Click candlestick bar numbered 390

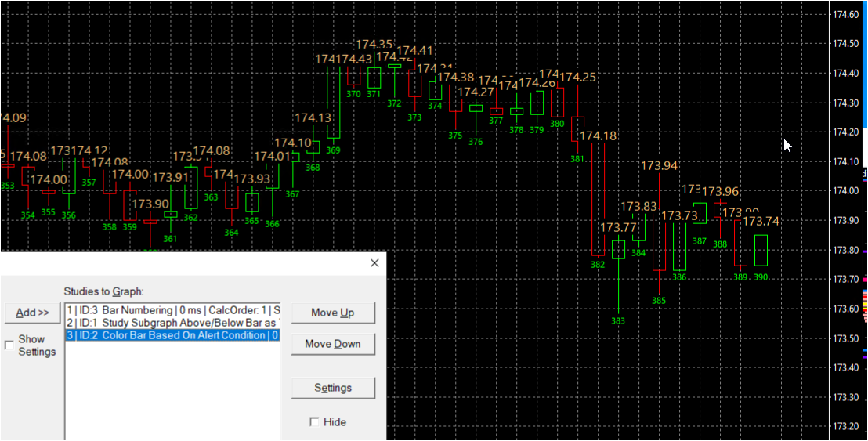(761, 250)
